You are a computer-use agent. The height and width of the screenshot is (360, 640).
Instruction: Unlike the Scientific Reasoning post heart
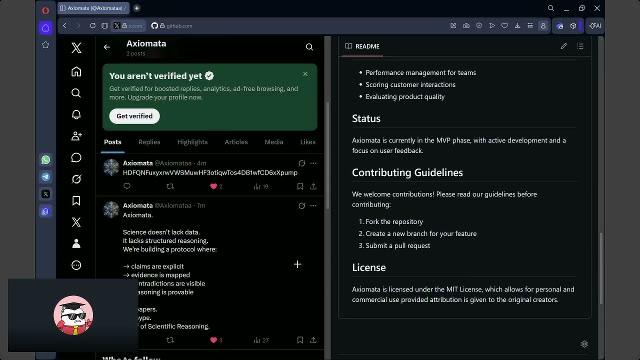pyautogui.click(x=213, y=340)
